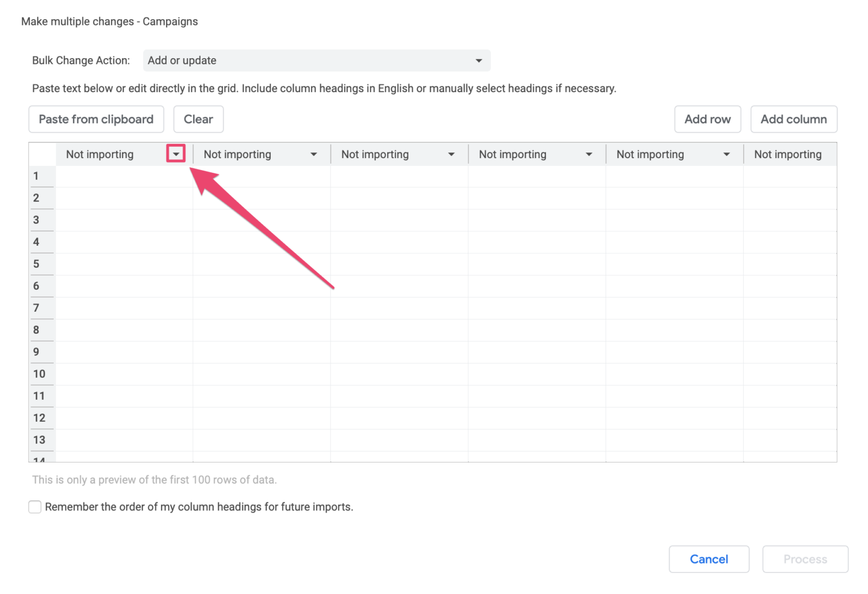Open the third column heading selector
868x594 pixels.
(452, 154)
